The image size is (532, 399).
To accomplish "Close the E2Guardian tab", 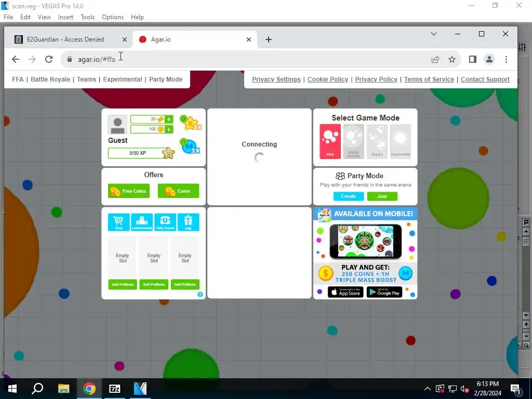I will [x=125, y=39].
